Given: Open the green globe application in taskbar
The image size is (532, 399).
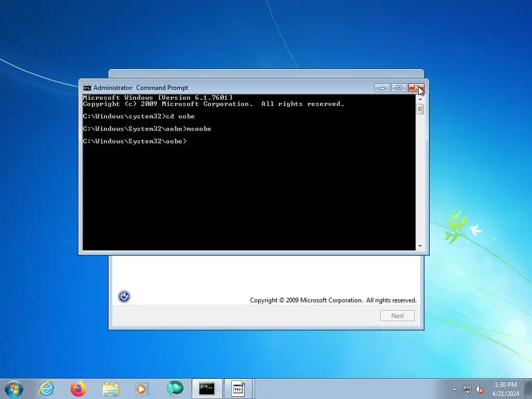Looking at the screenshot, I should click(x=175, y=388).
